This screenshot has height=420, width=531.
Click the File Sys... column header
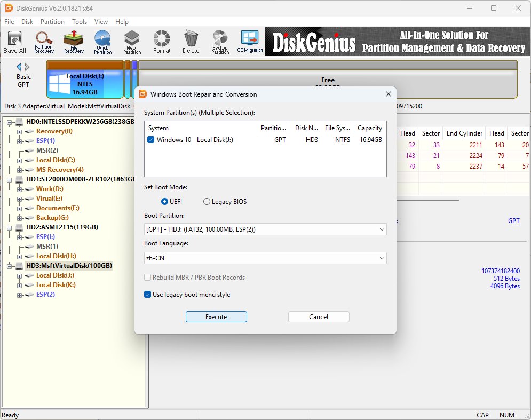point(337,128)
